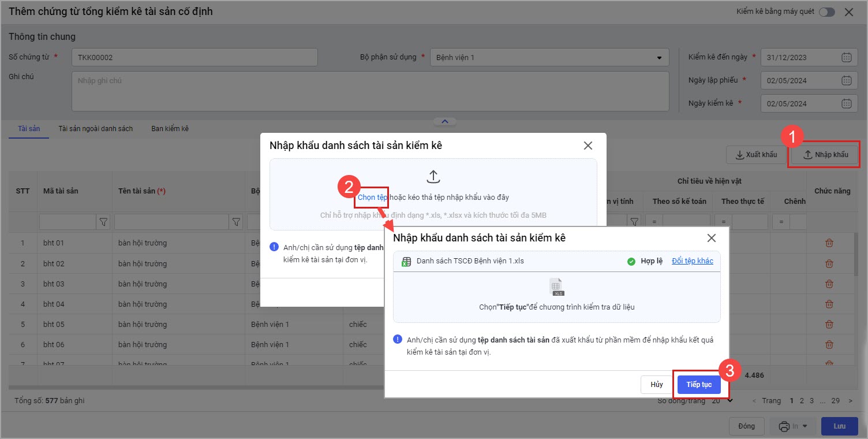Click Hủy to cancel the import
The image size is (868, 439).
tap(657, 384)
